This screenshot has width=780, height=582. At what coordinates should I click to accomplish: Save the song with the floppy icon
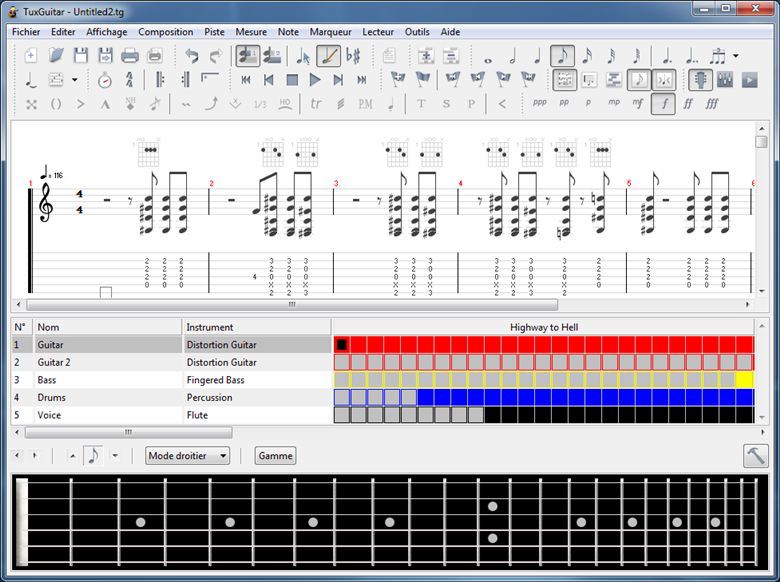(x=81, y=55)
